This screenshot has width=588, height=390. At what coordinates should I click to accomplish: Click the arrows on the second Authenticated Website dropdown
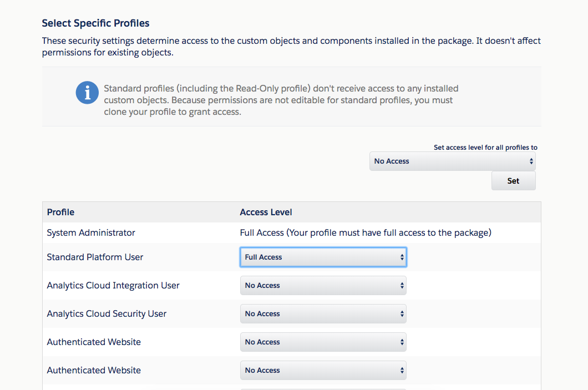tap(402, 371)
